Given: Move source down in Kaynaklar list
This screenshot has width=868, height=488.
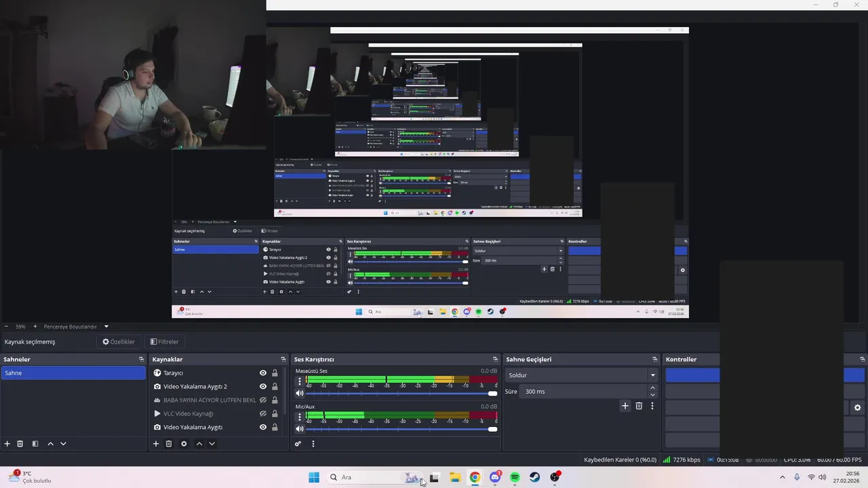Looking at the screenshot, I should point(212,444).
